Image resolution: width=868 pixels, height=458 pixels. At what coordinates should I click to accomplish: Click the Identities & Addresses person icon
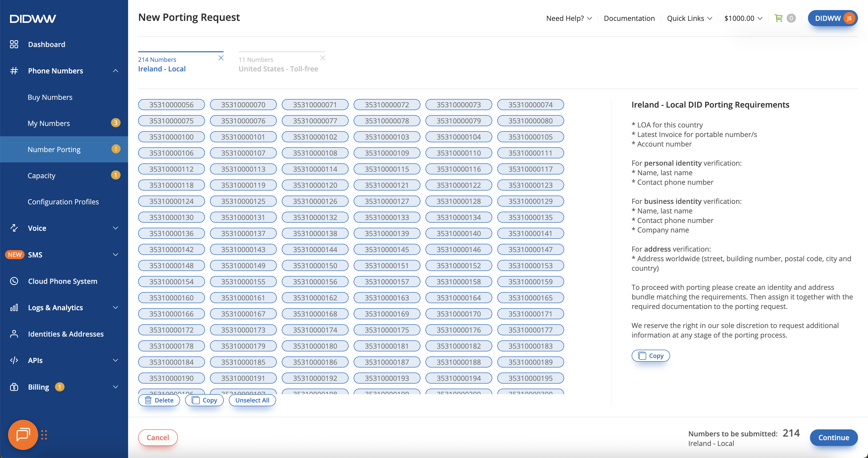pos(14,334)
